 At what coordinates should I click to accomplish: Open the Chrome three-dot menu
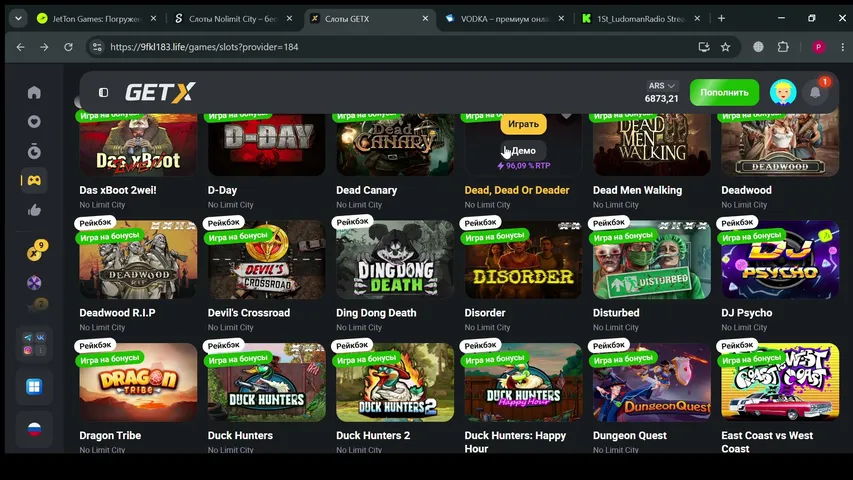[x=842, y=47]
